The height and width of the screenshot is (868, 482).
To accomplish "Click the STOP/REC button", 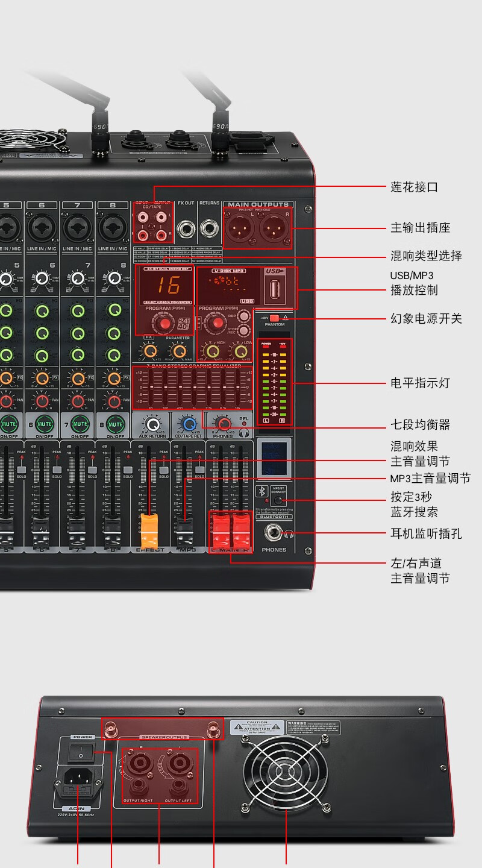I will [244, 330].
